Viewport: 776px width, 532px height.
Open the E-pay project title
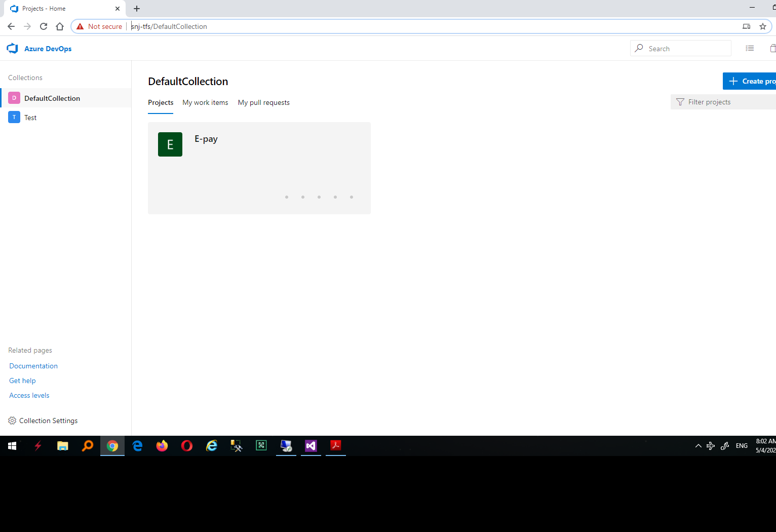coord(206,139)
